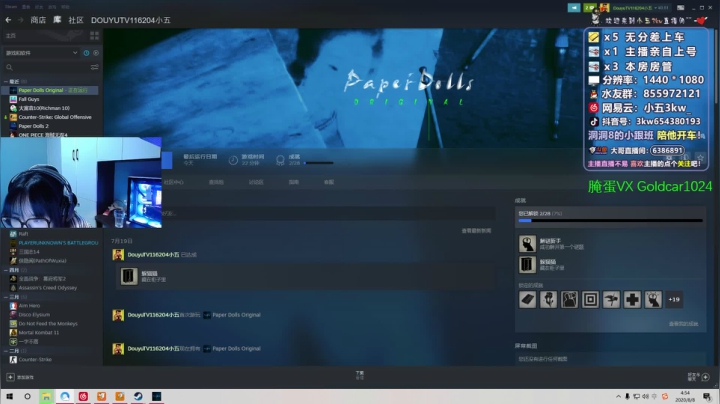Open the 商店 store menu
The width and height of the screenshot is (720, 404).
pos(38,20)
